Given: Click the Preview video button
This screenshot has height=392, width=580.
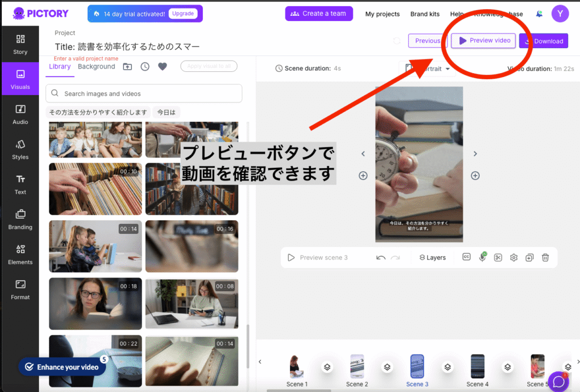Looking at the screenshot, I should 483,41.
